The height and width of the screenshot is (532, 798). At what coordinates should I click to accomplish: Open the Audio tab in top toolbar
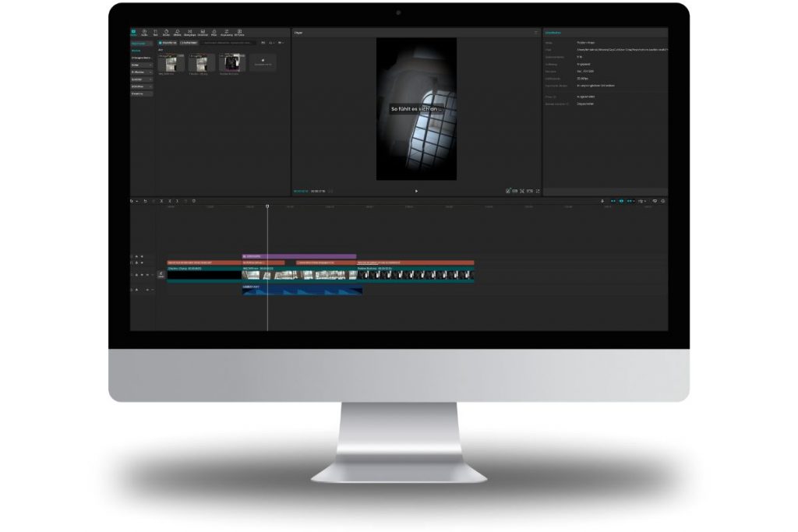[x=144, y=33]
